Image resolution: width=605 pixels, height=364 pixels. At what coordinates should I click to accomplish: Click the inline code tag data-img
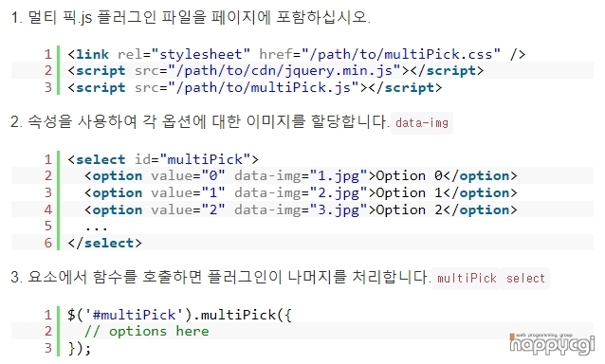[422, 123]
